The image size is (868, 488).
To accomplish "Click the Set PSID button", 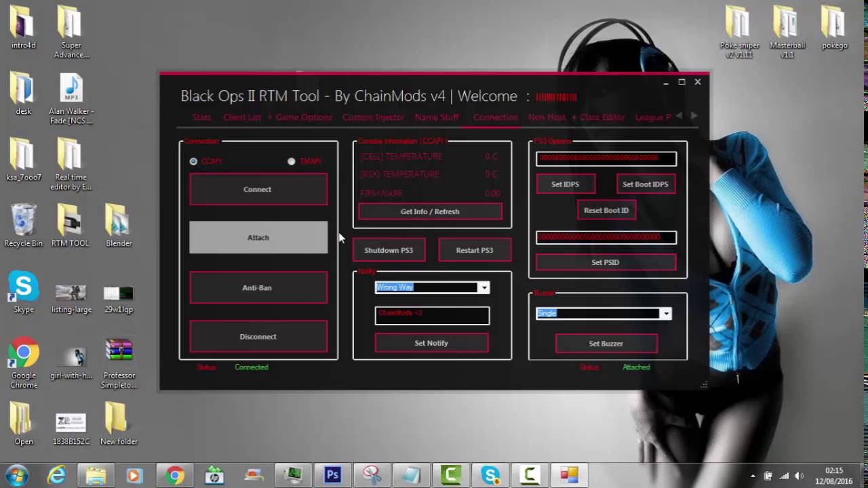I will click(x=606, y=262).
